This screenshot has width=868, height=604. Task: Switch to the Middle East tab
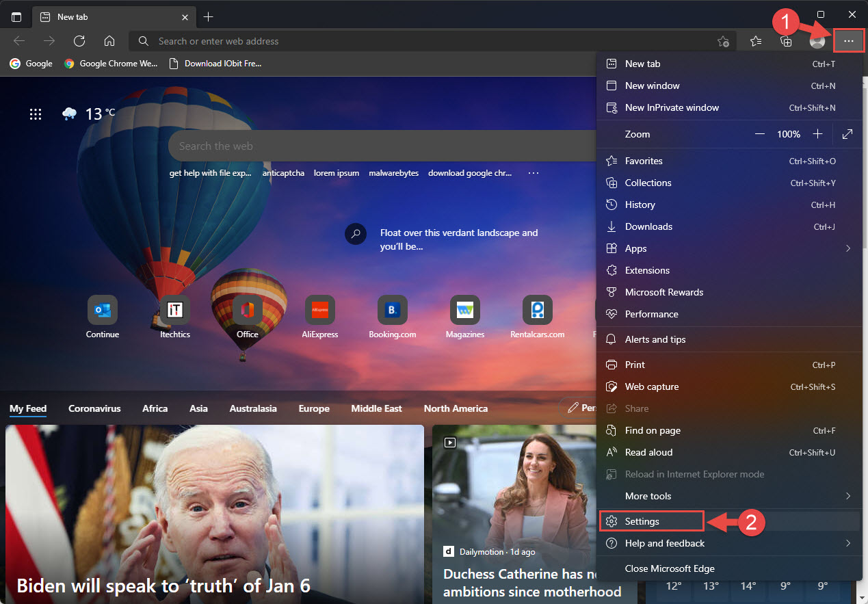pos(376,408)
